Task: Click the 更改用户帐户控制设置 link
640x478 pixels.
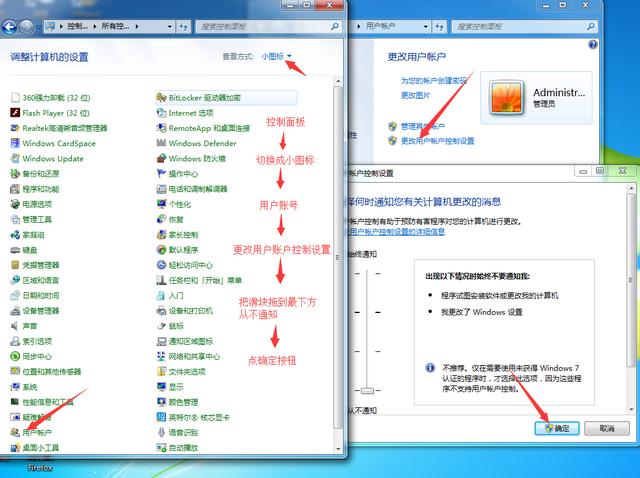Action: click(x=437, y=141)
